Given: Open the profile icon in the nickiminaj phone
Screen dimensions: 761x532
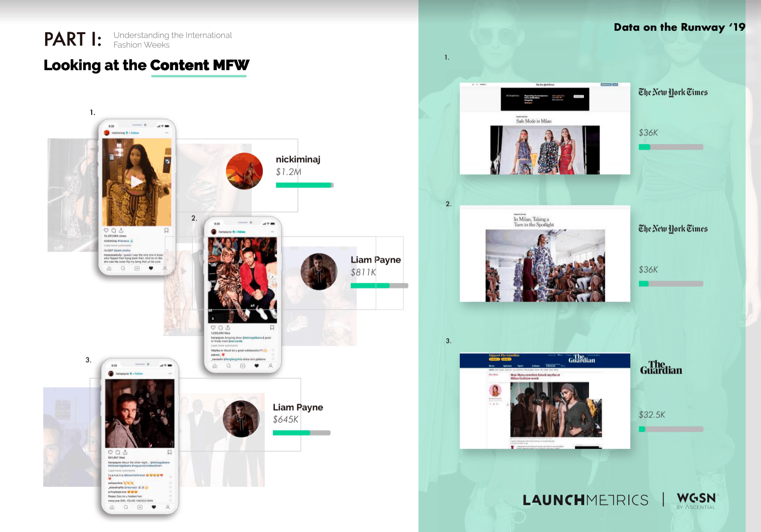Looking at the screenshot, I should (x=165, y=268).
